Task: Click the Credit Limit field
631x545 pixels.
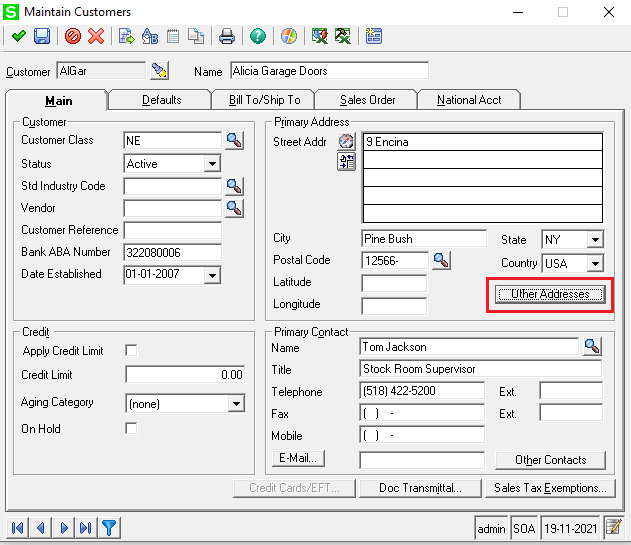Action: click(185, 374)
